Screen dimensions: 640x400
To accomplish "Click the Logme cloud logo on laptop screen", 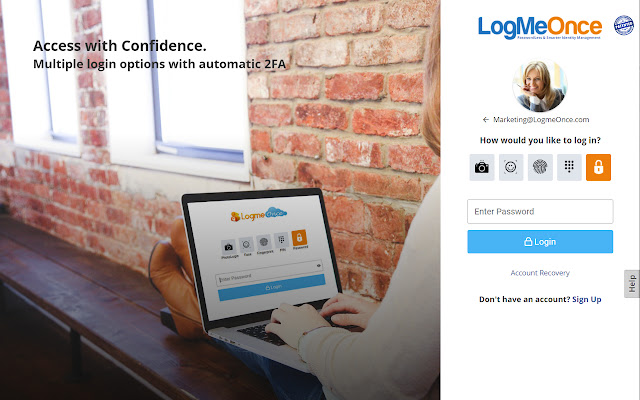I will click(x=259, y=214).
